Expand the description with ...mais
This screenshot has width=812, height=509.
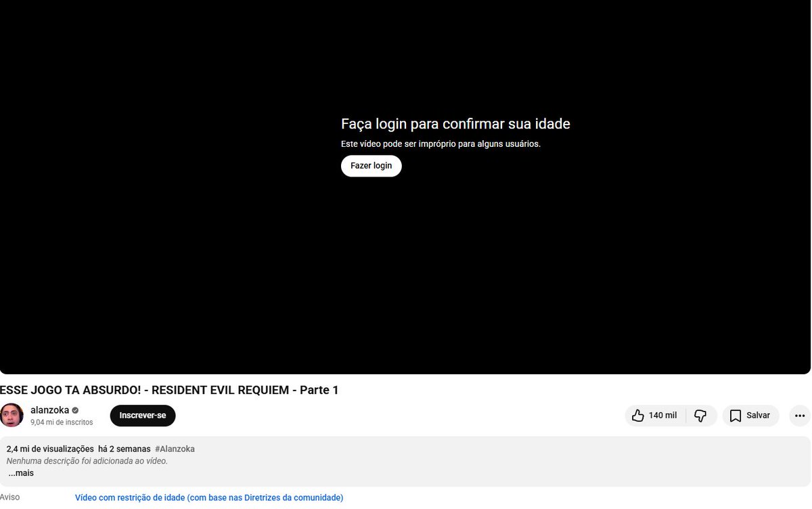[21, 473]
